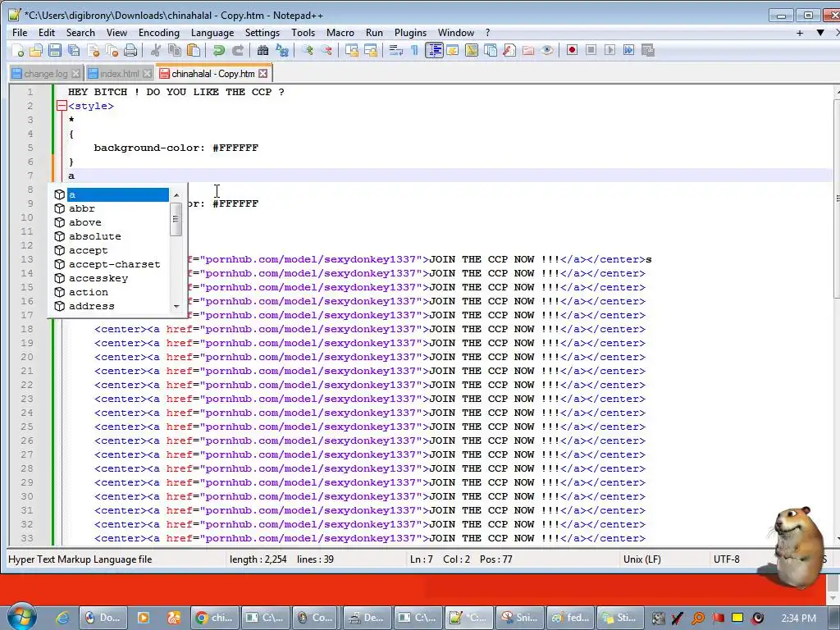Open the Encoding menu

[159, 33]
